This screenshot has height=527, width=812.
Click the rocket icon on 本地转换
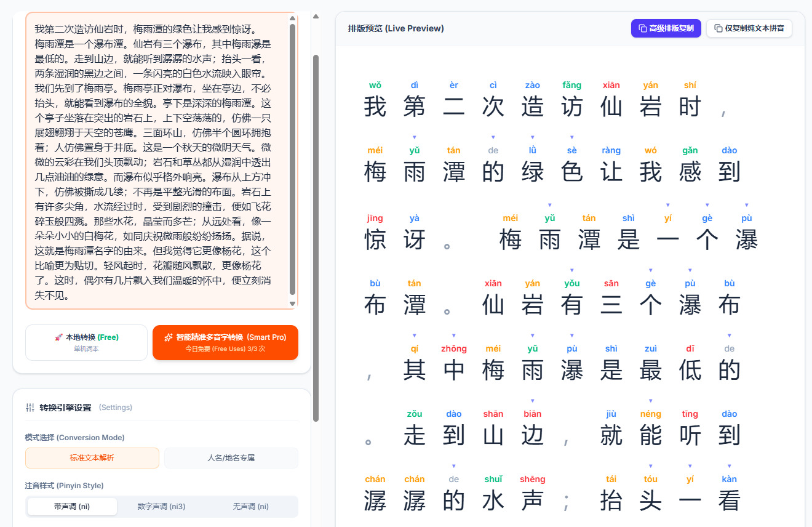59,337
